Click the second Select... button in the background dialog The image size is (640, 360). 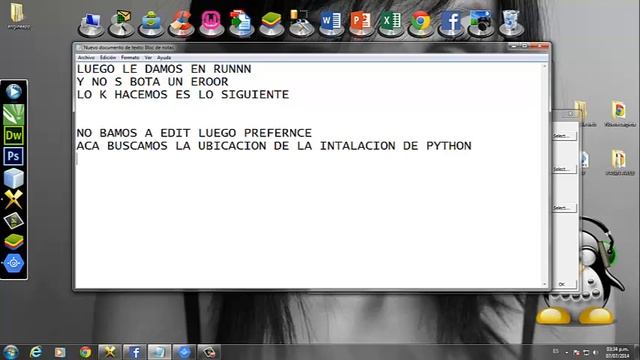tap(564, 169)
